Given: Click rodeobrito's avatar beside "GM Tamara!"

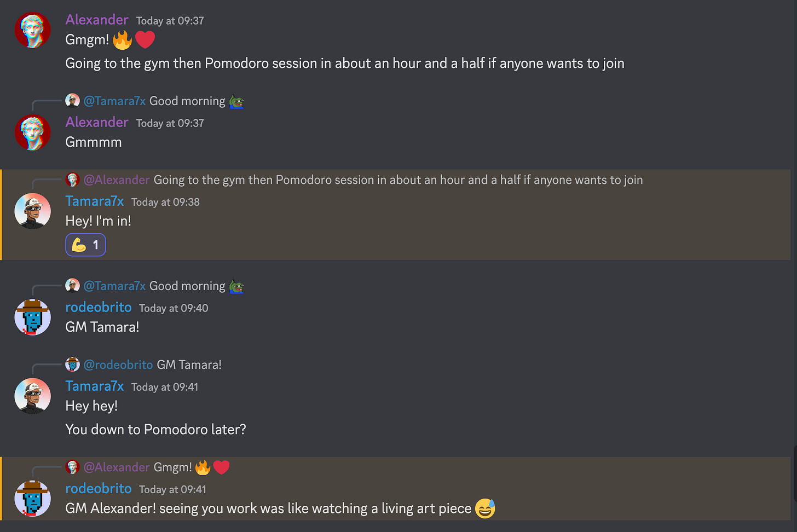Looking at the screenshot, I should [x=32, y=317].
